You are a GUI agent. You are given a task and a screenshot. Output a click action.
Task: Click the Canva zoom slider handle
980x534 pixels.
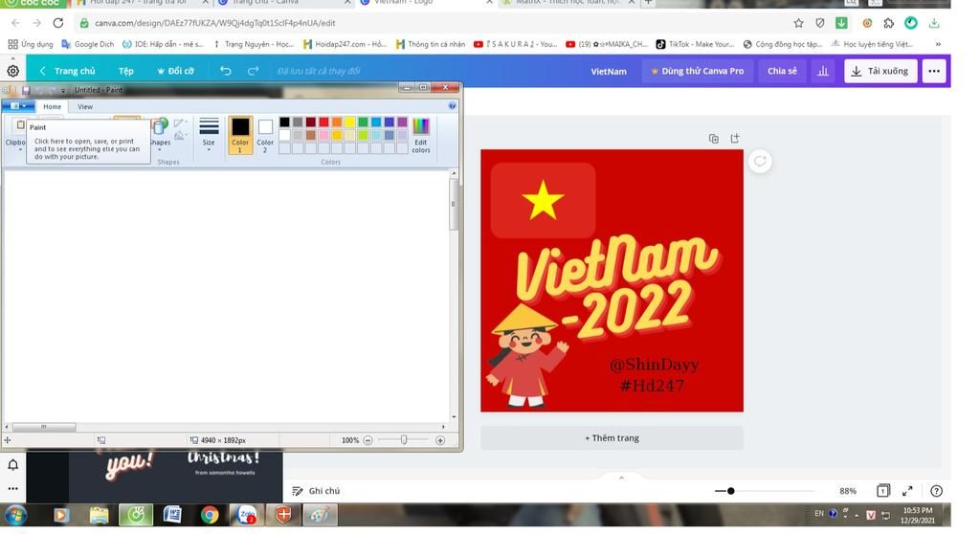click(730, 491)
